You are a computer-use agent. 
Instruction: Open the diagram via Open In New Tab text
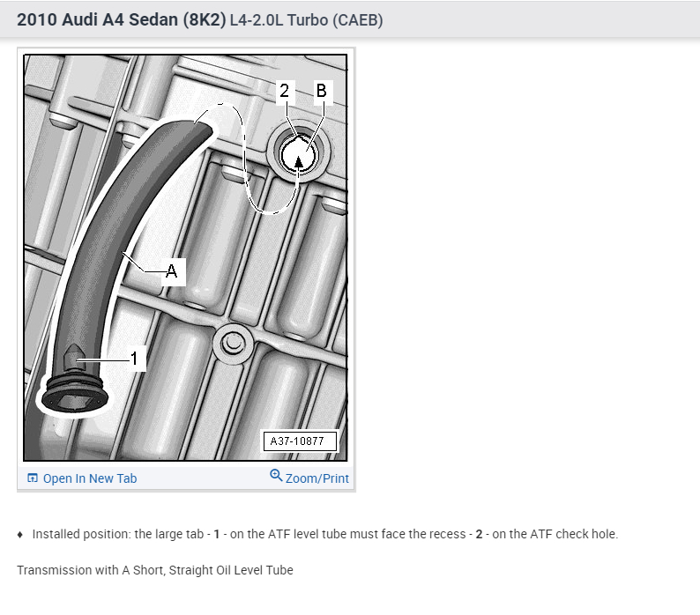pyautogui.click(x=90, y=478)
